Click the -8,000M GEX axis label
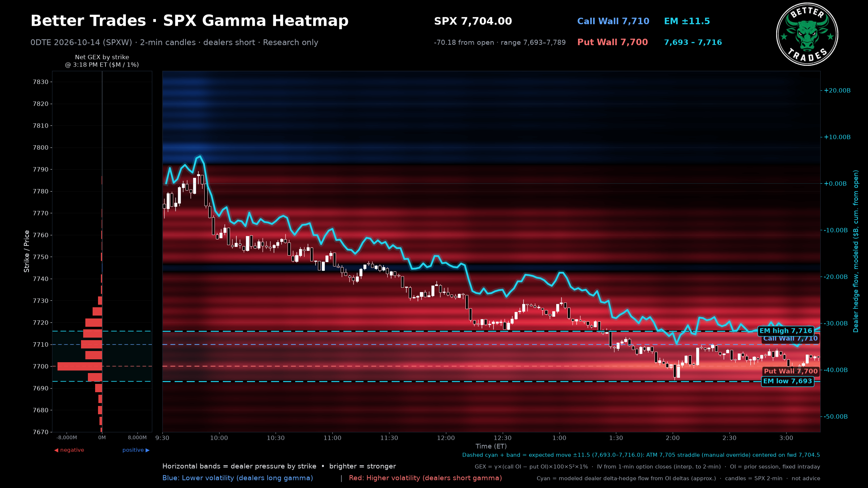The height and width of the screenshot is (488, 868). [67, 438]
